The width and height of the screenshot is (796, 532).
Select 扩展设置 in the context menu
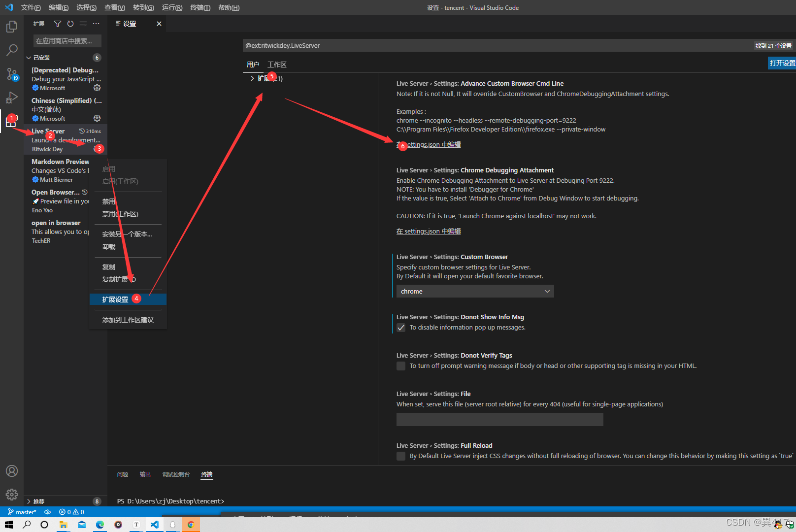(128, 299)
